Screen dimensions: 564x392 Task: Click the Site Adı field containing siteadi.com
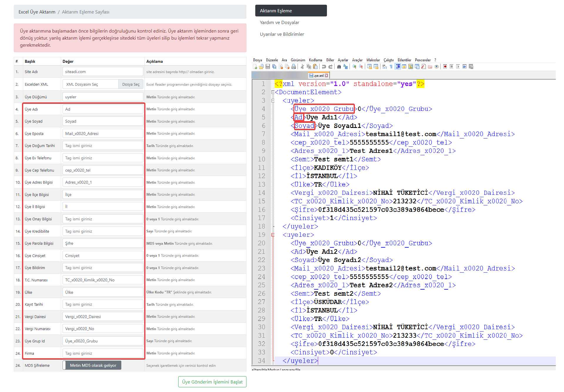(103, 72)
